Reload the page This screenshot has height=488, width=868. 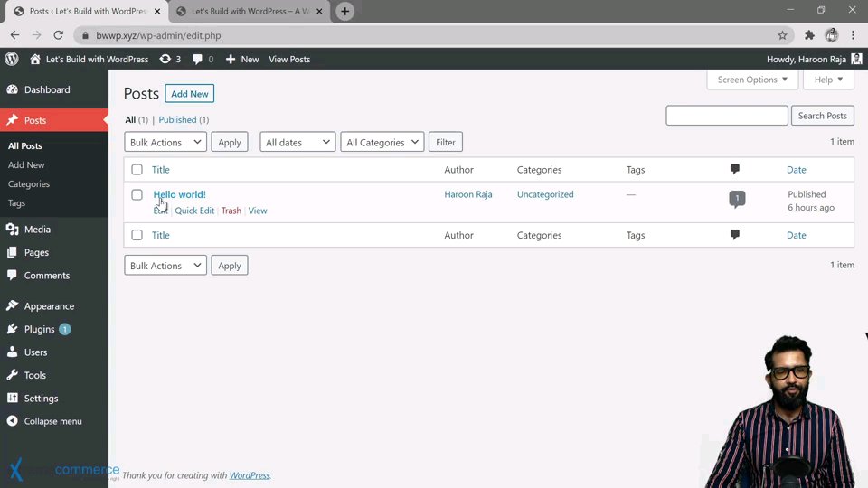tap(58, 35)
